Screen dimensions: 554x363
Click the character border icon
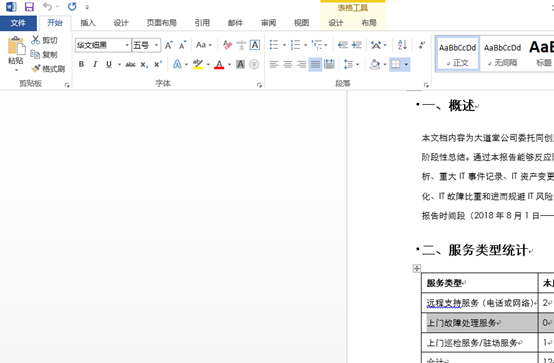point(255,45)
